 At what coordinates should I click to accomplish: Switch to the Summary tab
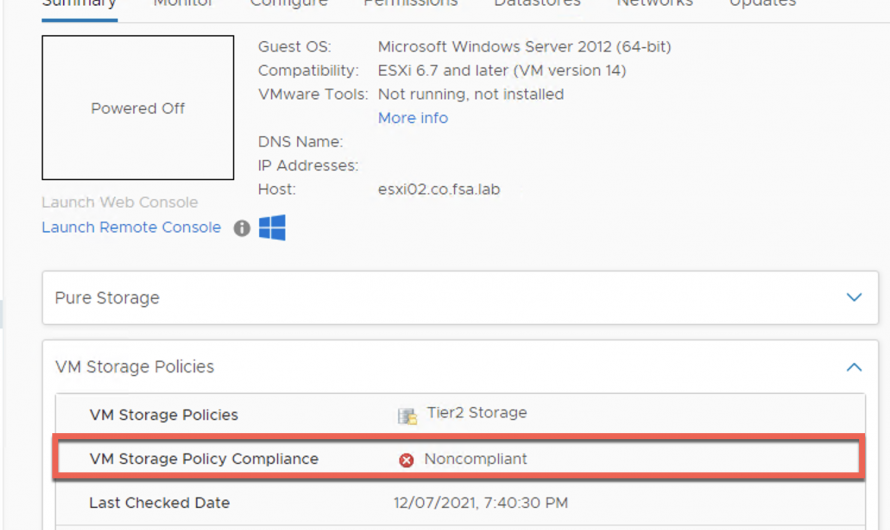point(79,4)
